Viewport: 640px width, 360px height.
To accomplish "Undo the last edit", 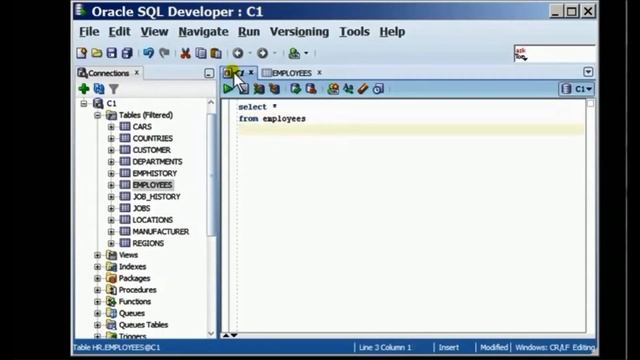I will tap(149, 53).
